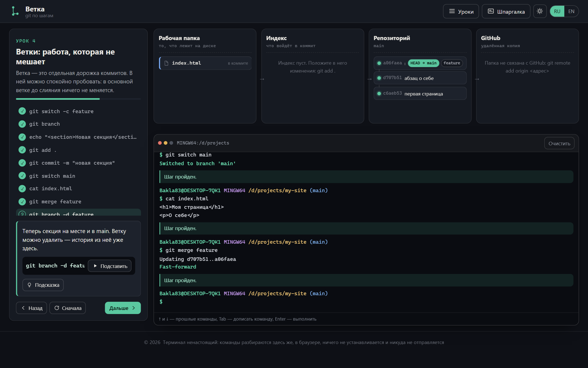Click the HEAD → main badge
Screen dimensions: 588x368
tap(423, 63)
